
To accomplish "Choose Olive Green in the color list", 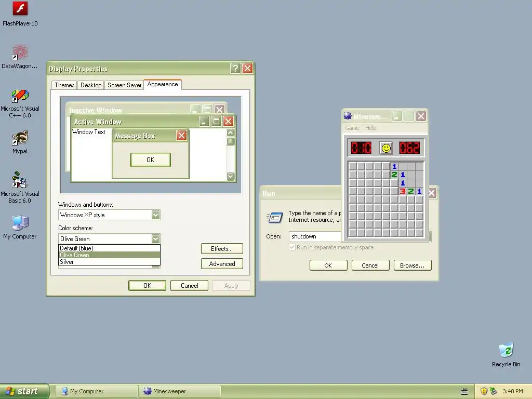I will (109, 255).
